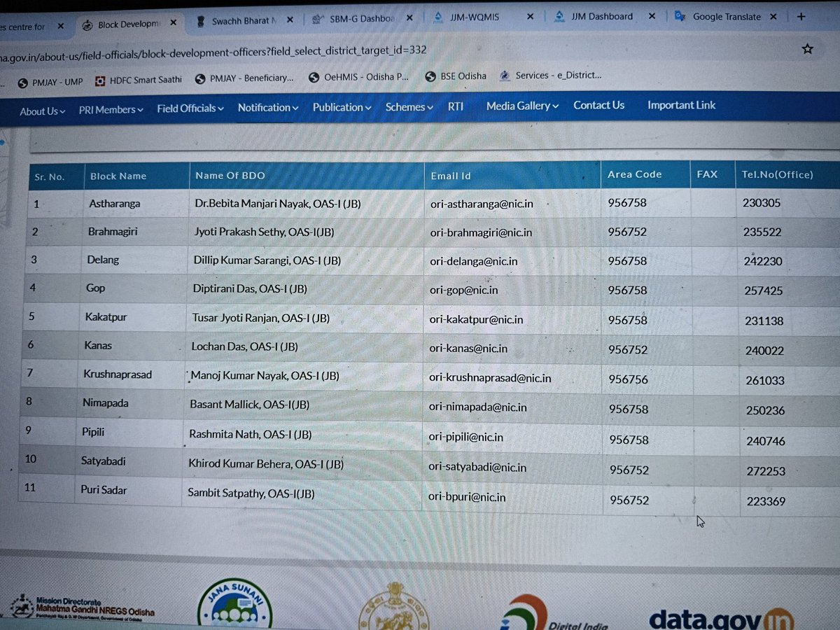Select telephone number 261033
The width and height of the screenshot is (840, 630).
pos(765,381)
